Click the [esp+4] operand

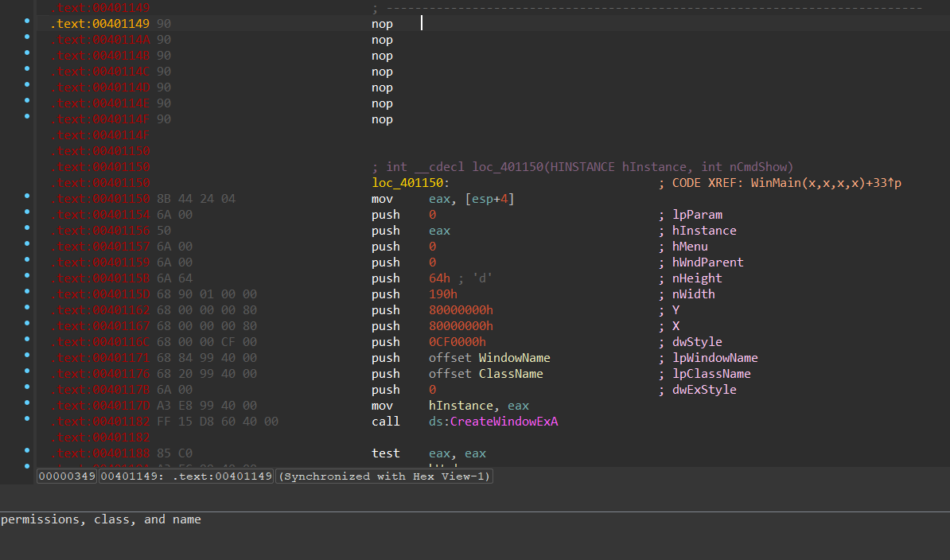coord(489,199)
